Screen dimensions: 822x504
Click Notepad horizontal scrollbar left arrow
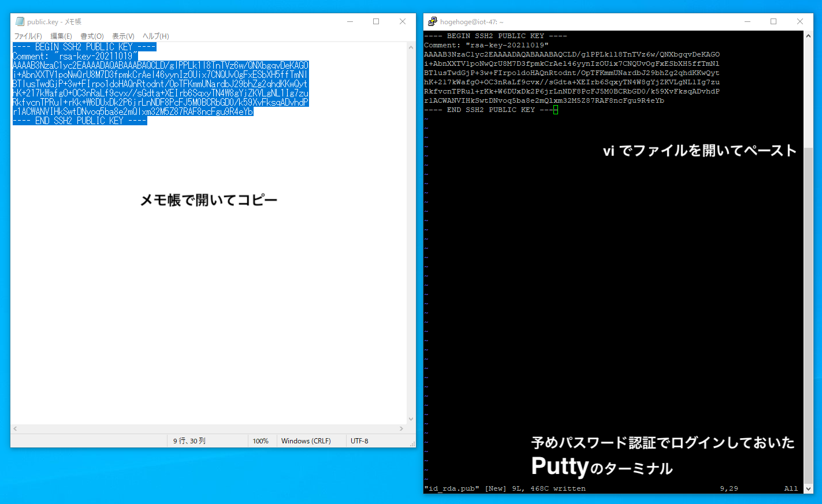(x=15, y=429)
